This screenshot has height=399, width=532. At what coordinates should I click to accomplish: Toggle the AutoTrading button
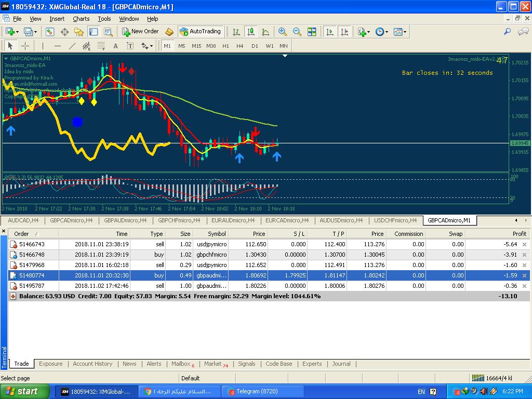[201, 32]
